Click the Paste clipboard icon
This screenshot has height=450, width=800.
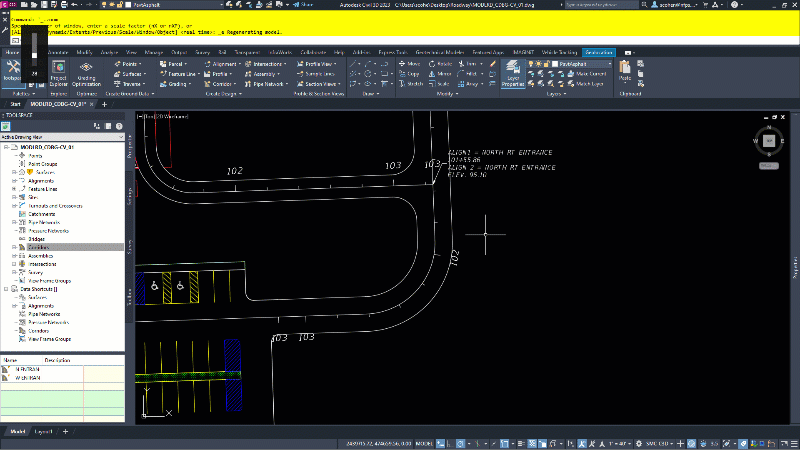coord(625,69)
